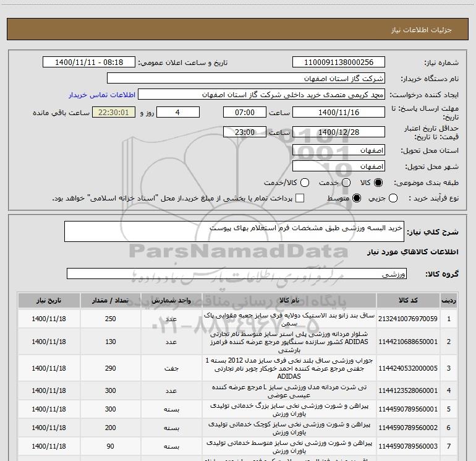Click product code 1144123528060001
The image size is (476, 461).
[408, 390]
